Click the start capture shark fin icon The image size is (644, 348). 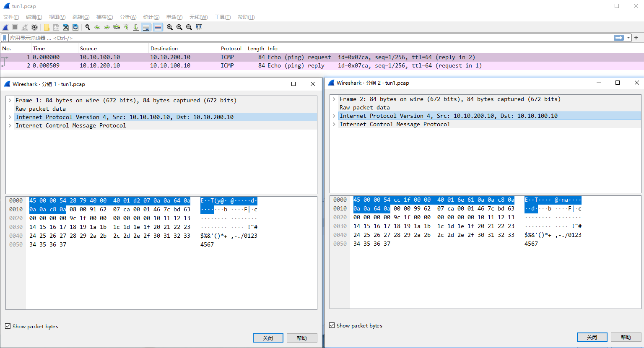5,27
